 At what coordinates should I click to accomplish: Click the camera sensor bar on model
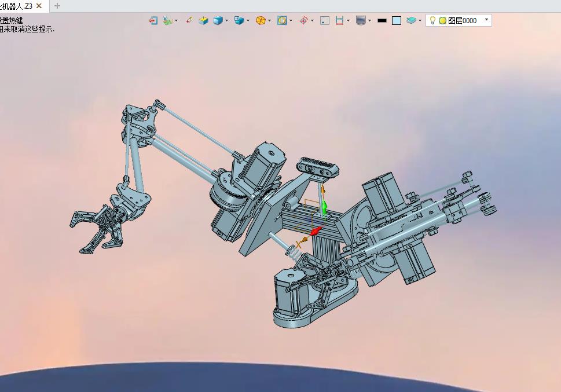click(317, 167)
